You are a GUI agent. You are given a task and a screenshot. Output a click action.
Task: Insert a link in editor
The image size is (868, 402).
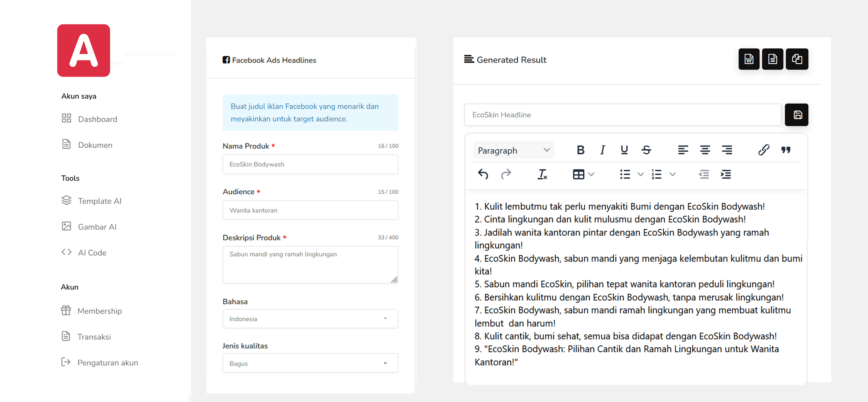(x=763, y=150)
